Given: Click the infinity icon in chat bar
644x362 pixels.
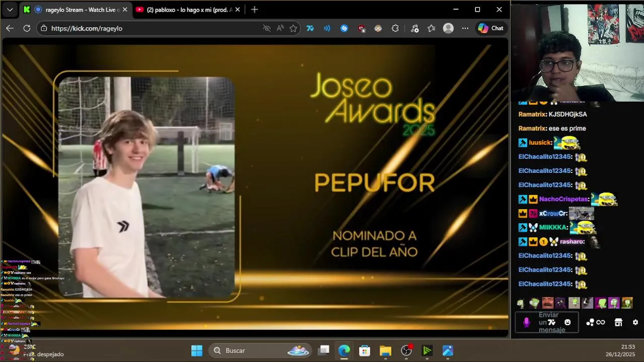Looking at the screenshot, I should pos(601,322).
